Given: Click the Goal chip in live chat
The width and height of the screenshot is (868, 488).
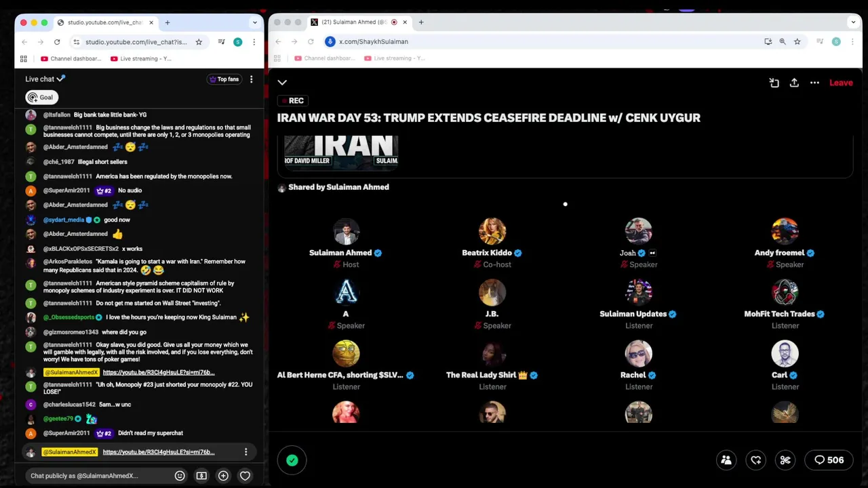Looking at the screenshot, I should click(x=41, y=97).
